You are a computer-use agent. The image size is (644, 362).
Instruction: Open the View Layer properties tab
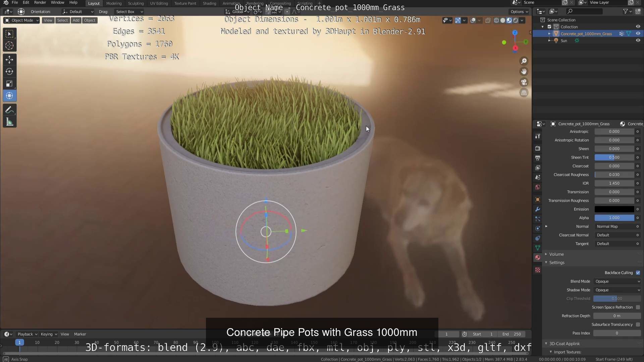coord(538,168)
